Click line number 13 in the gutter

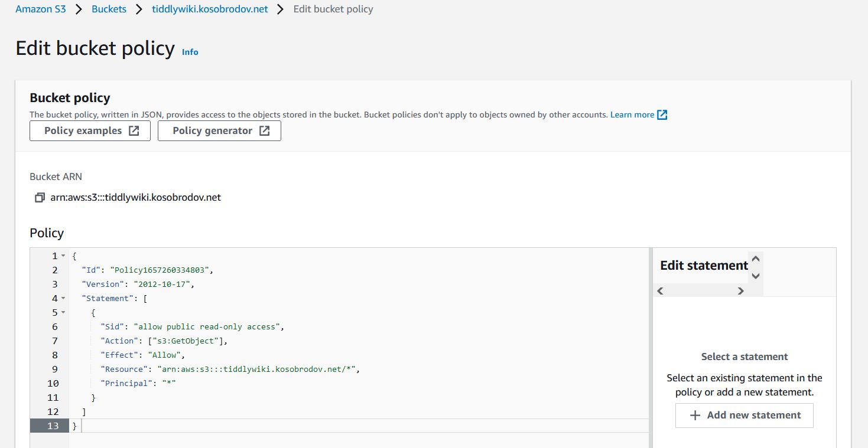click(x=53, y=426)
